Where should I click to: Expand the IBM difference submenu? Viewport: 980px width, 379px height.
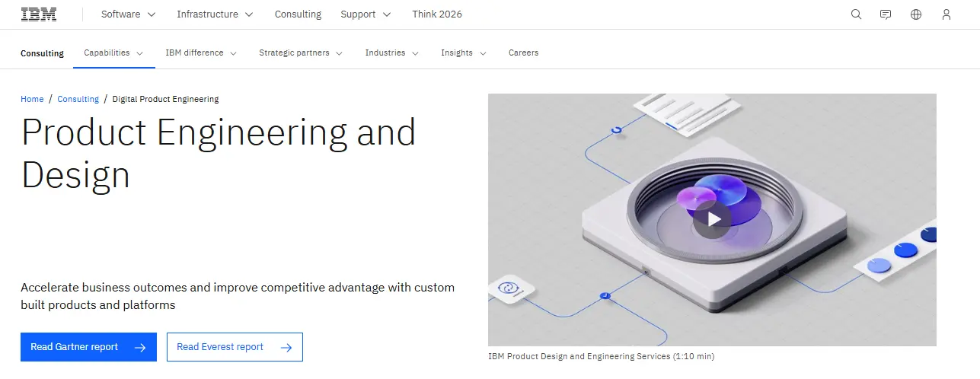coord(201,53)
